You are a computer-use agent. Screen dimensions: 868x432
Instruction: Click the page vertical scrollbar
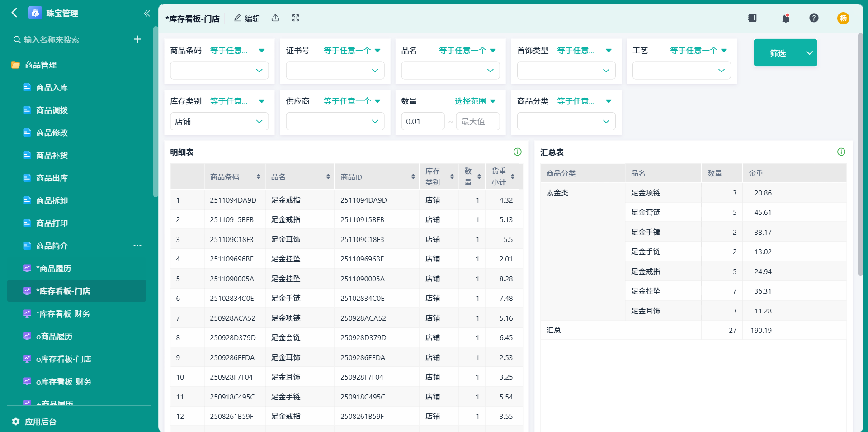point(860,154)
